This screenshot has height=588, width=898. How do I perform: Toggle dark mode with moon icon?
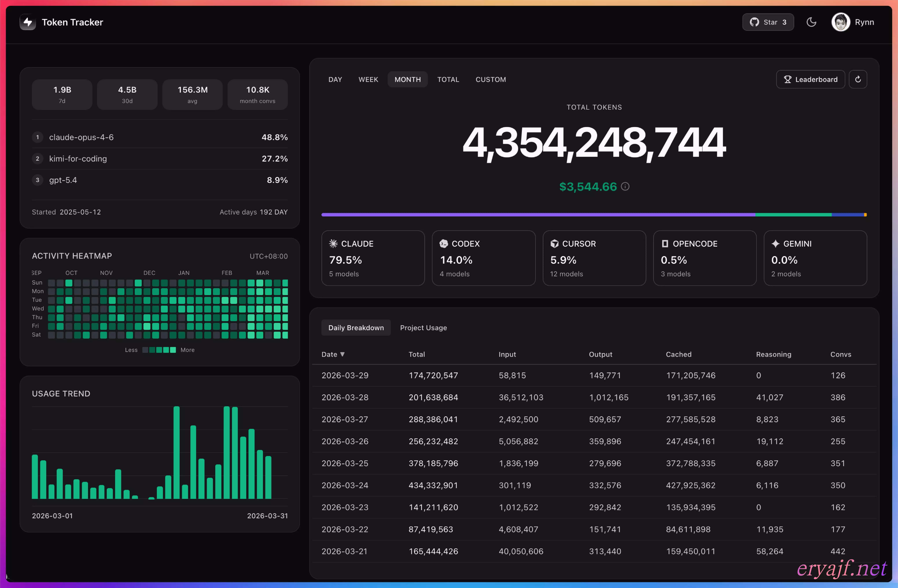(811, 22)
